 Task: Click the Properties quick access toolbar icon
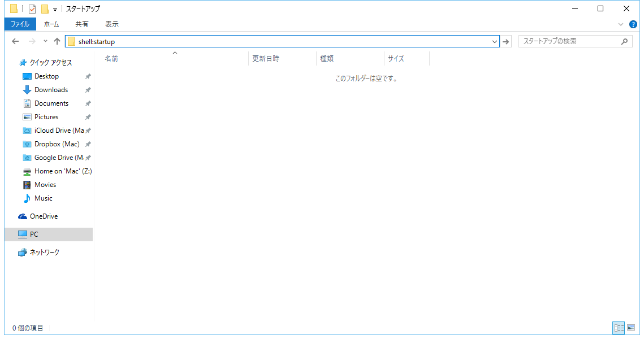click(x=32, y=8)
